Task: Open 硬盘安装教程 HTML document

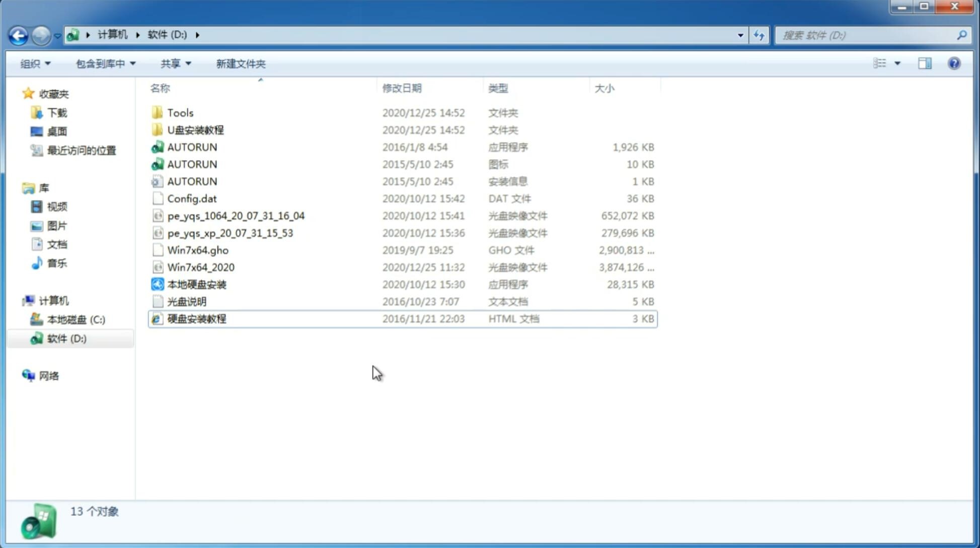Action: pos(196,318)
